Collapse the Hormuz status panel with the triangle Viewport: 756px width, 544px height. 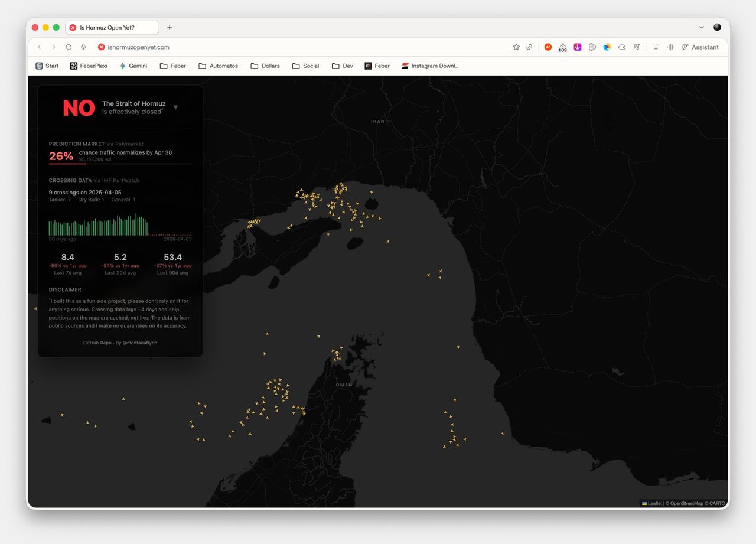tap(175, 108)
